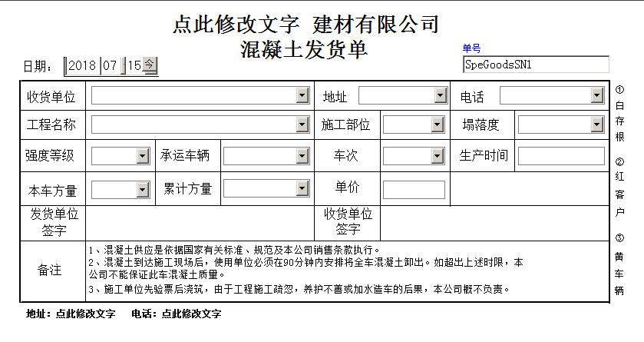Screen dimensions: 644x342
Task: Open the 收货单位 dropdown list
Action: [x=302, y=95]
